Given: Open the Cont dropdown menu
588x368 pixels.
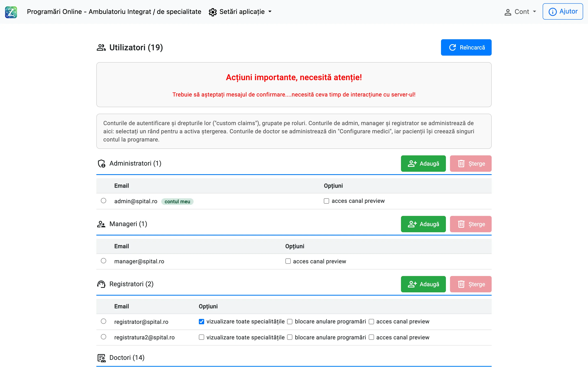Looking at the screenshot, I should [x=520, y=12].
